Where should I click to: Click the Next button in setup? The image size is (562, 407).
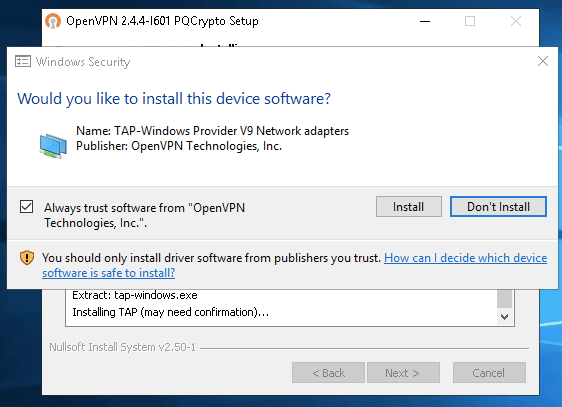coord(403,373)
